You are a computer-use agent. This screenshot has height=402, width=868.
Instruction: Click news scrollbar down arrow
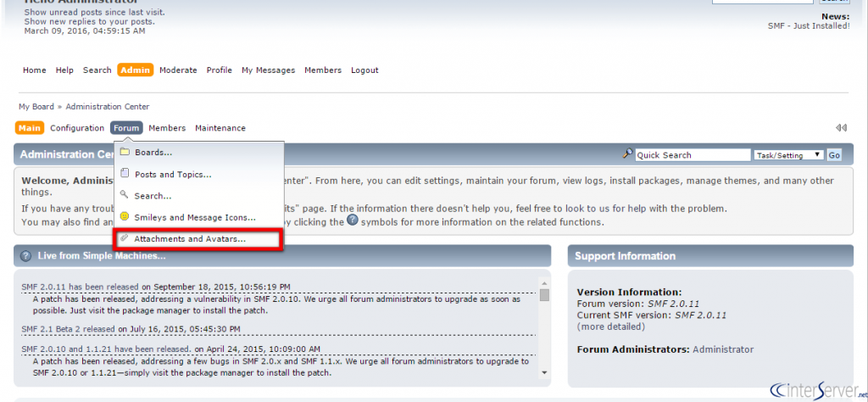click(x=544, y=372)
